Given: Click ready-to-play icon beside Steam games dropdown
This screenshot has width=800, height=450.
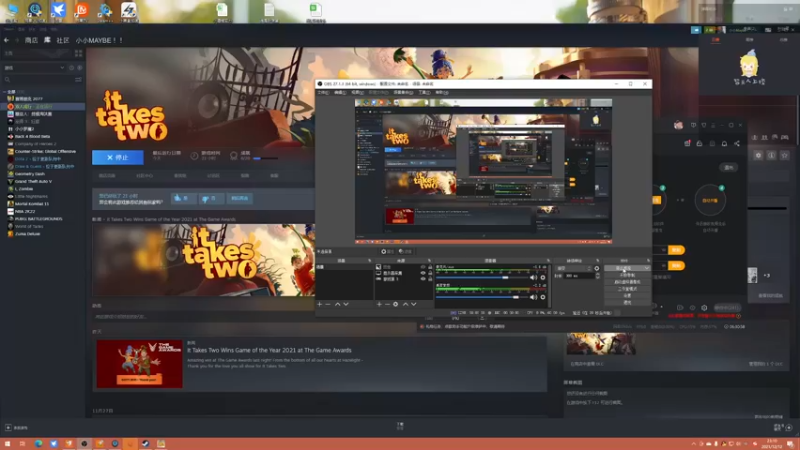Looking at the screenshot, I should pos(79,67).
